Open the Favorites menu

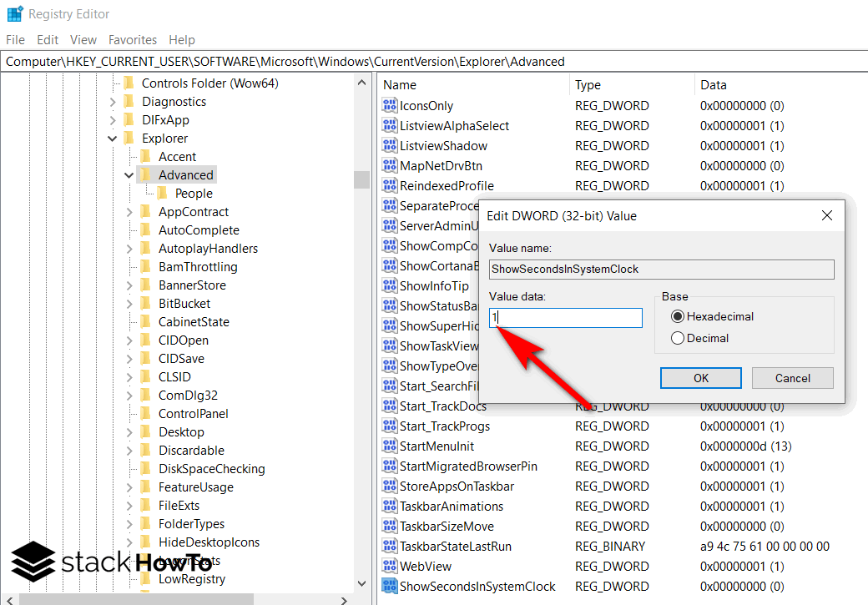133,39
